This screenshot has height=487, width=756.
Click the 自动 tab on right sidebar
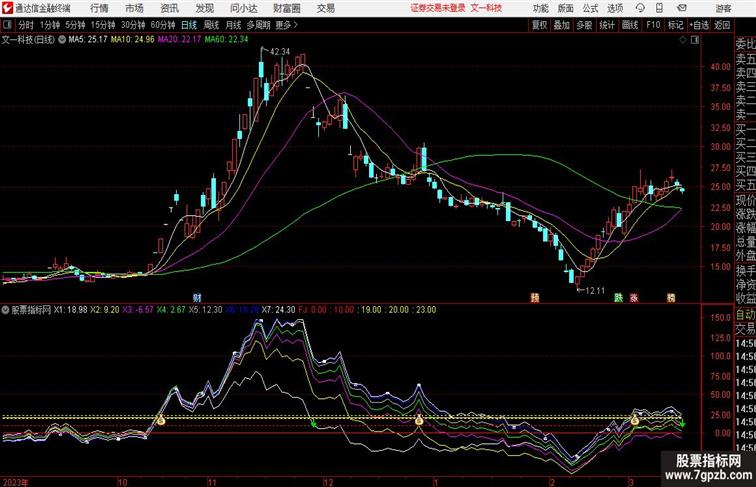click(745, 315)
